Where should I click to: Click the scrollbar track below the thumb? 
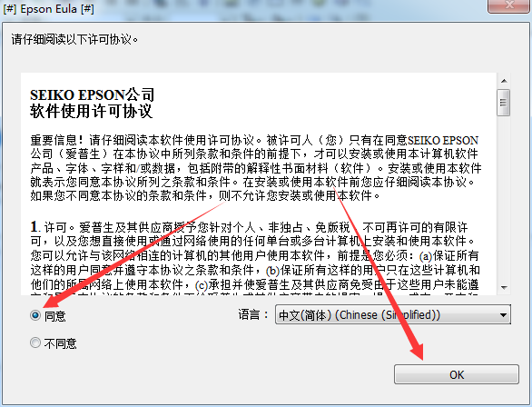tap(504, 199)
